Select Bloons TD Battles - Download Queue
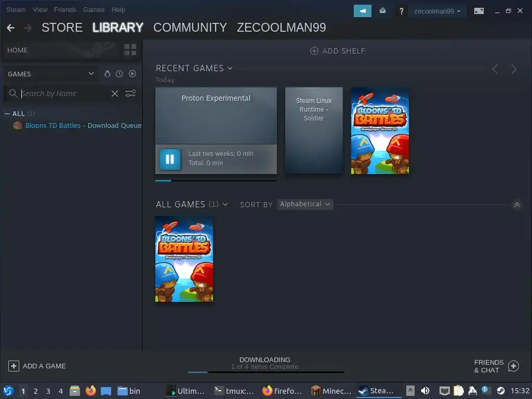This screenshot has height=399, width=532. 83,126
